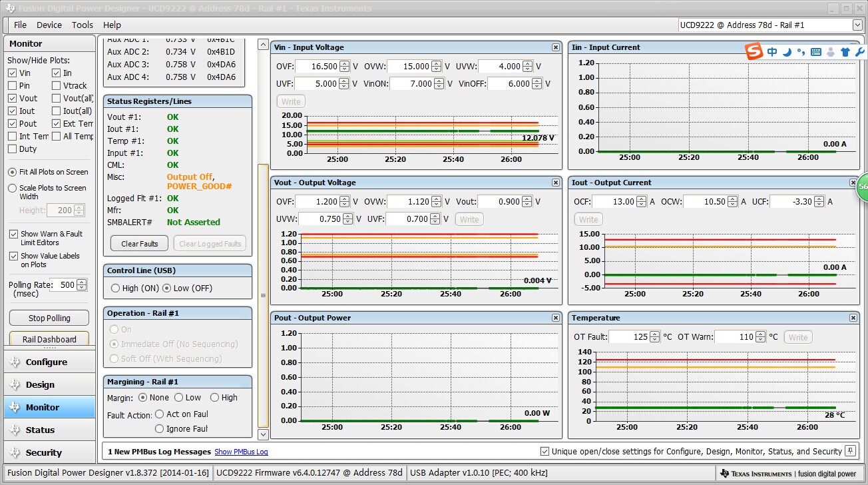Open the Help menu
The image size is (868, 485).
tap(112, 25)
